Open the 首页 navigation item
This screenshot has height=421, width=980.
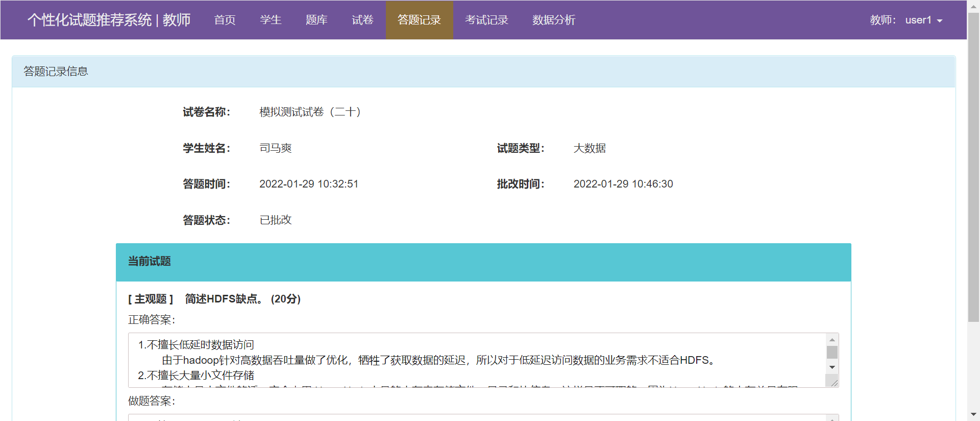225,20
